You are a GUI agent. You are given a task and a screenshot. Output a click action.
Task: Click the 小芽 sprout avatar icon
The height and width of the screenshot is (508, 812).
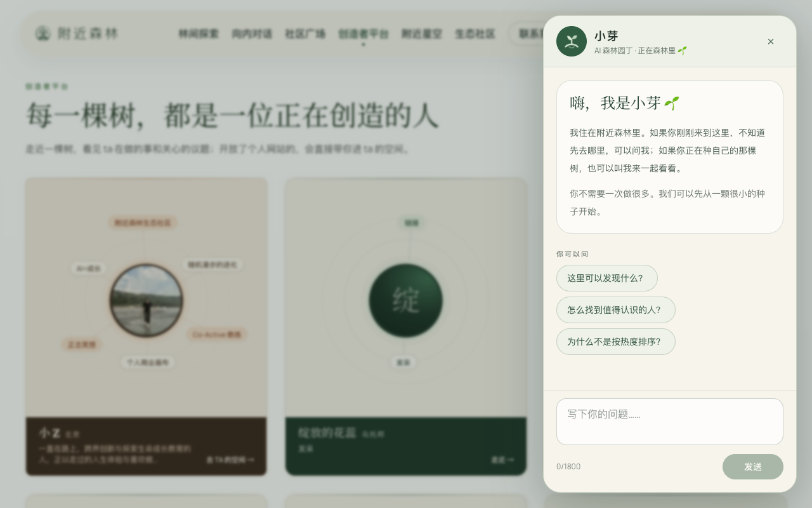point(572,41)
